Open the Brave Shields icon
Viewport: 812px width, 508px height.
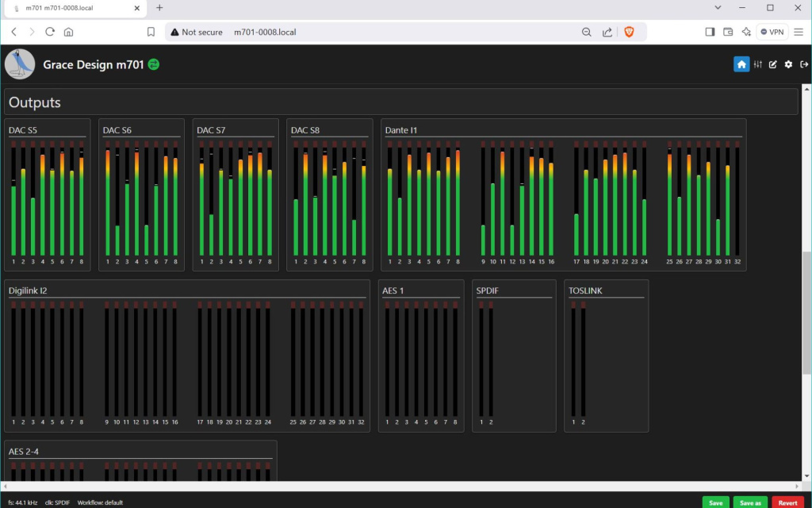629,32
